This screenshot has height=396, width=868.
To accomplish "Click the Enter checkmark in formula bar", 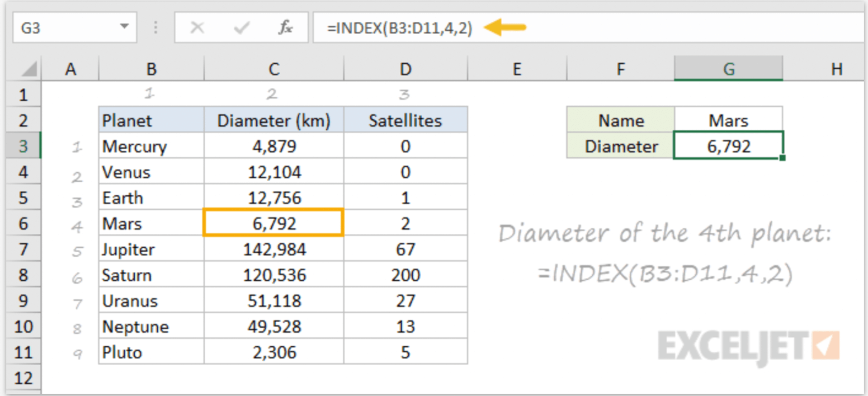I will (242, 28).
